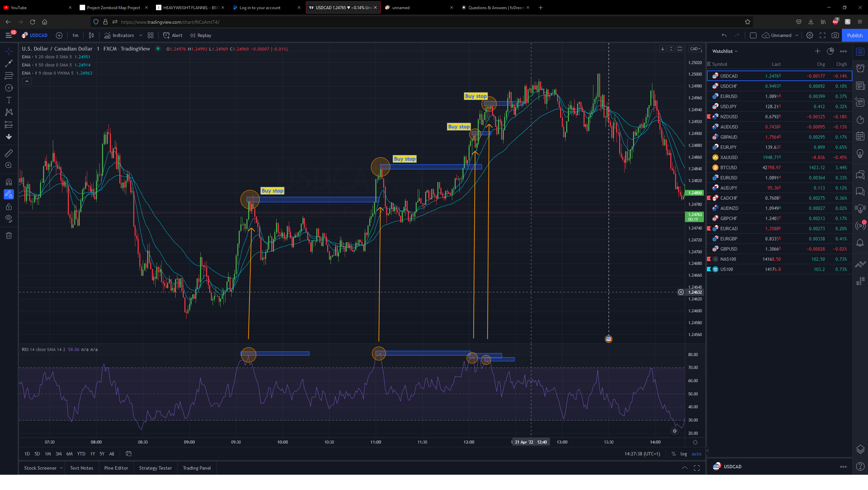Toggle the red flag on NZDUSD row
The width and height of the screenshot is (868, 490).
[x=709, y=117]
